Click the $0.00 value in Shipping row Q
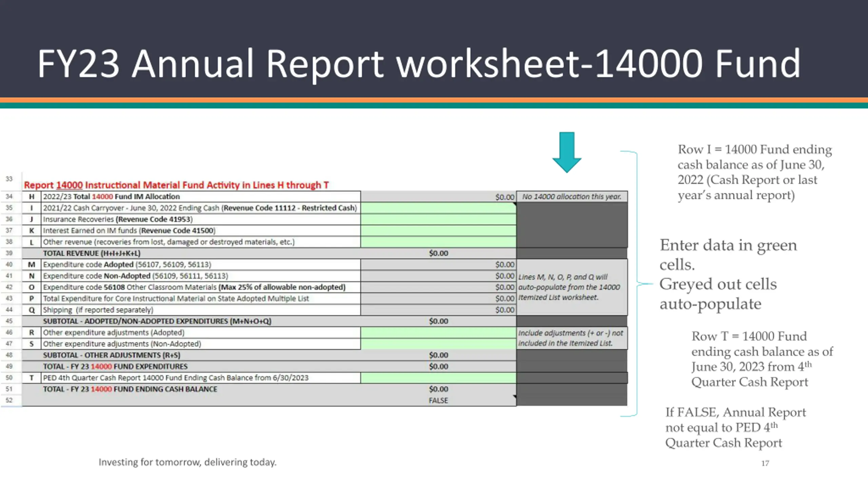 (x=505, y=310)
